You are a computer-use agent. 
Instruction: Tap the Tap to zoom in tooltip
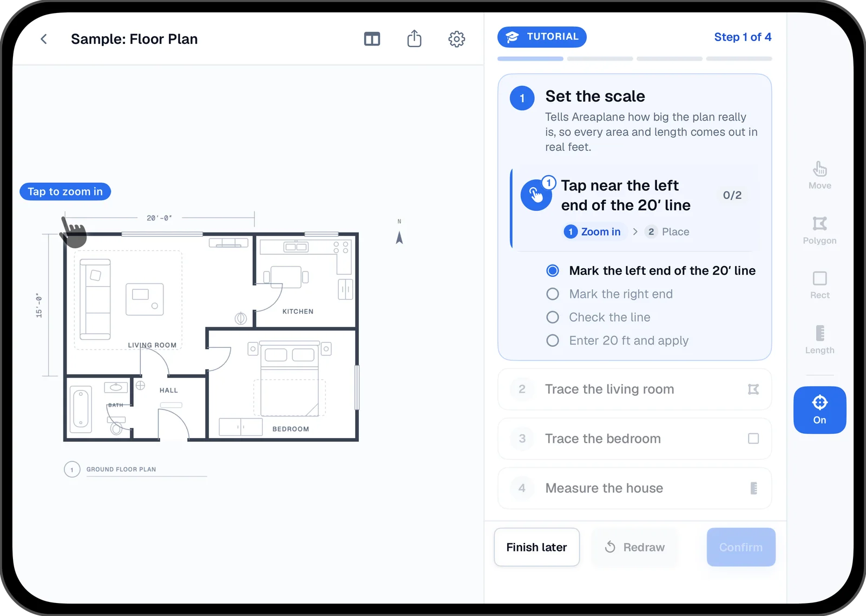coord(65,191)
